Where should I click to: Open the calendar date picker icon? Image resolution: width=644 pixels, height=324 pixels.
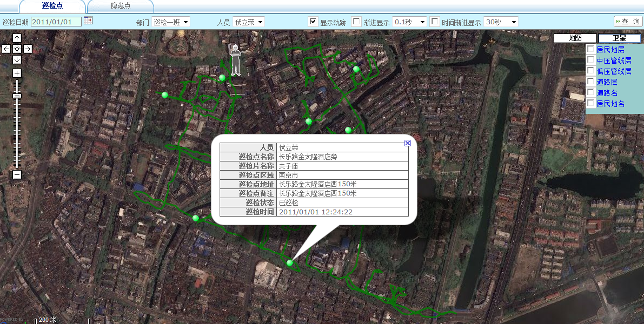(88, 20)
